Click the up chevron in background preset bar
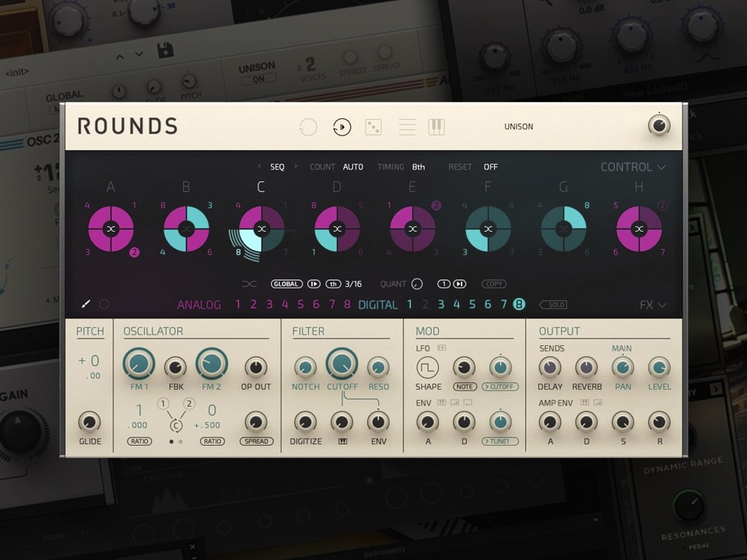Image resolution: width=747 pixels, height=560 pixels. pyautogui.click(x=120, y=57)
